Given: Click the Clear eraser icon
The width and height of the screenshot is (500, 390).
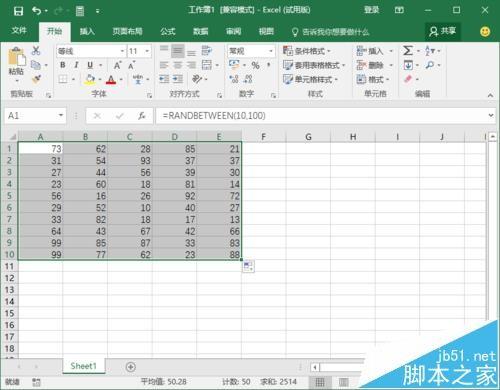Looking at the screenshot, I should 408,79.
